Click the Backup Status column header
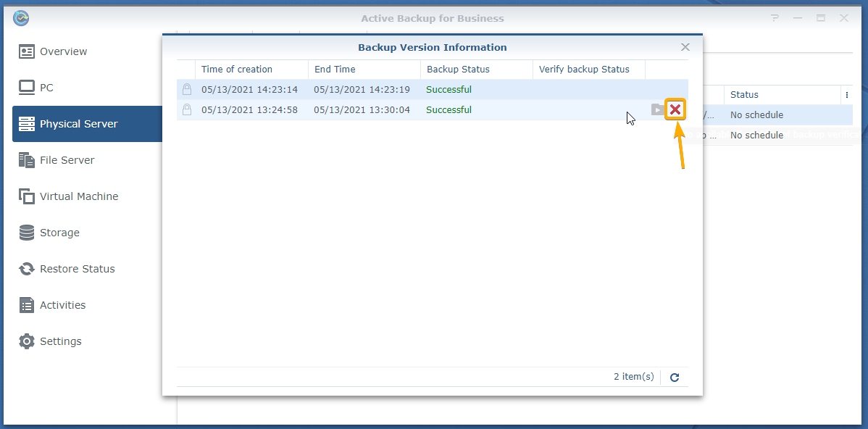 pyautogui.click(x=458, y=70)
